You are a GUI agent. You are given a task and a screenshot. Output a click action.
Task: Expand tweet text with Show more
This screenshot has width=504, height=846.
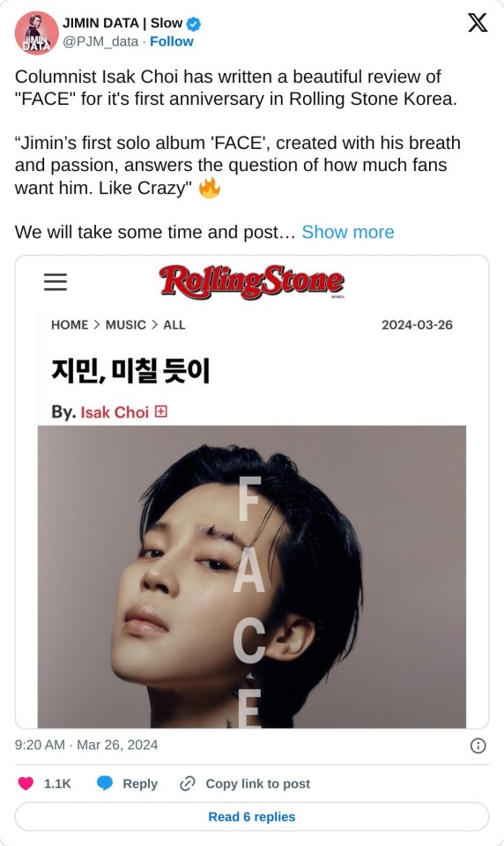click(x=347, y=232)
